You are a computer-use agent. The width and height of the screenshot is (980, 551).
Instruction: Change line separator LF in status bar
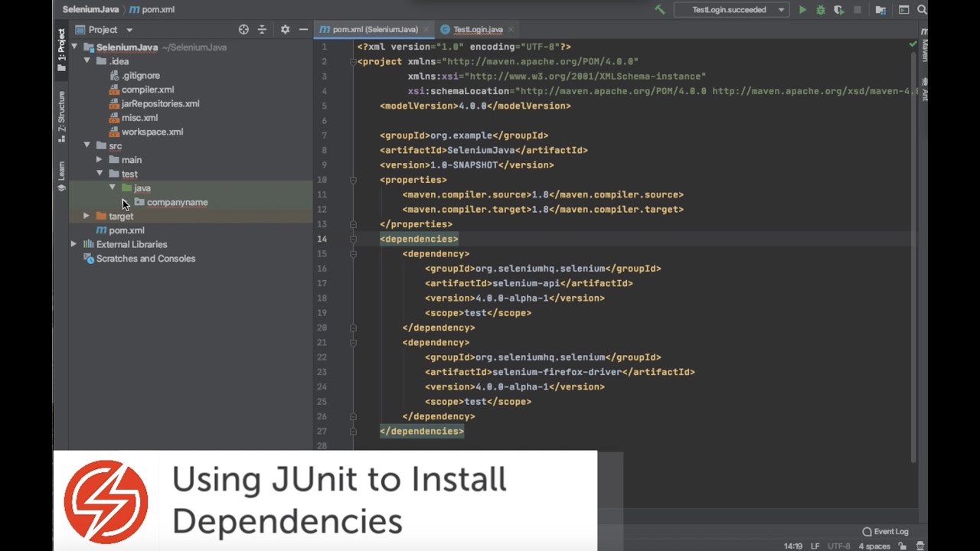[815, 546]
